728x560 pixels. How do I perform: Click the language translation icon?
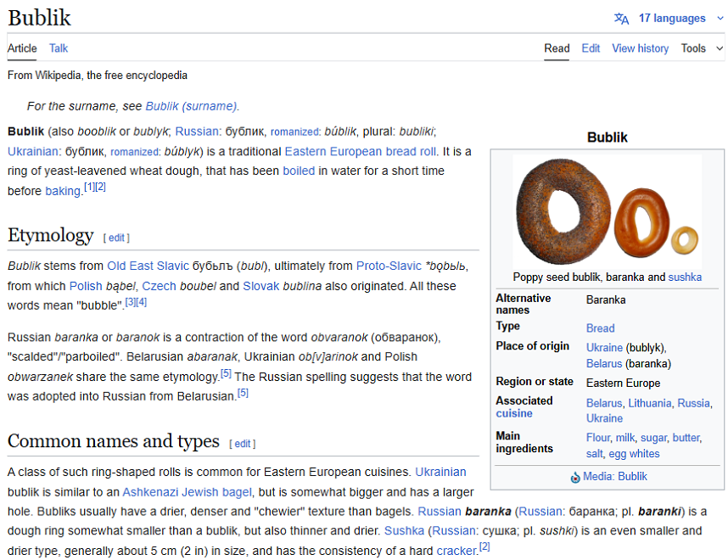click(x=621, y=19)
